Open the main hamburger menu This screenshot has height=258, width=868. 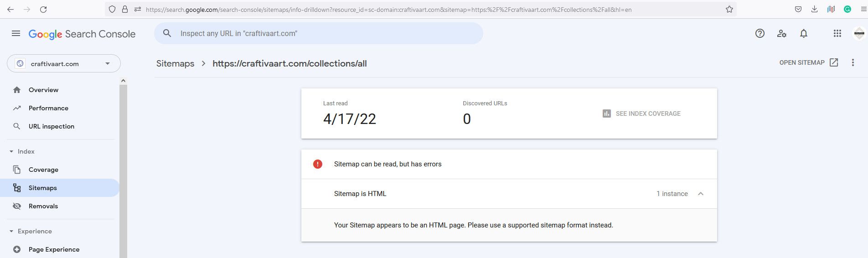16,33
